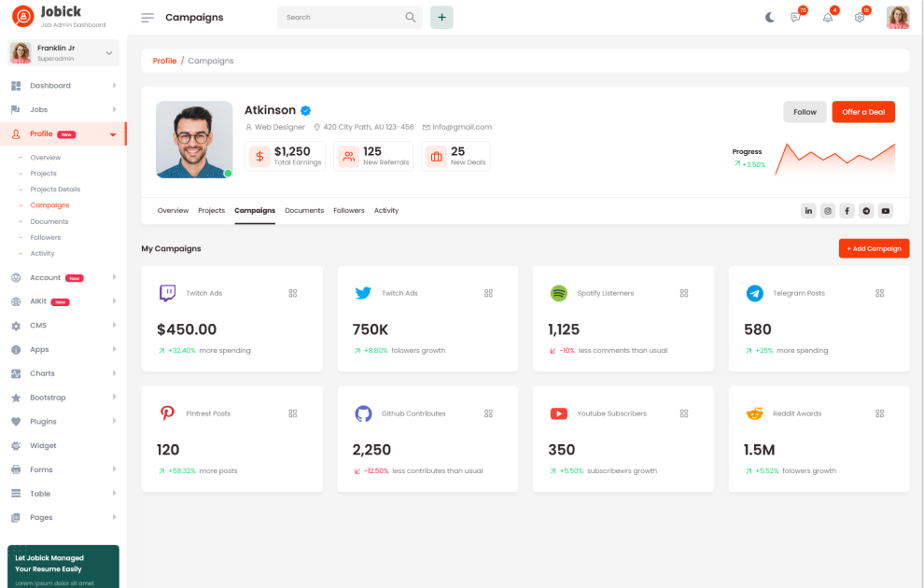
Task: Click the Github logo icon
Action: click(x=363, y=413)
